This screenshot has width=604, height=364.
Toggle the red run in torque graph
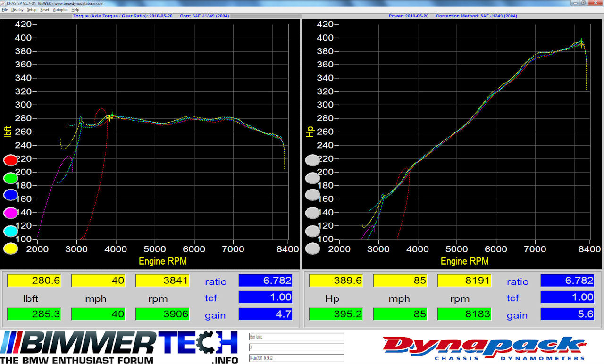10,160
